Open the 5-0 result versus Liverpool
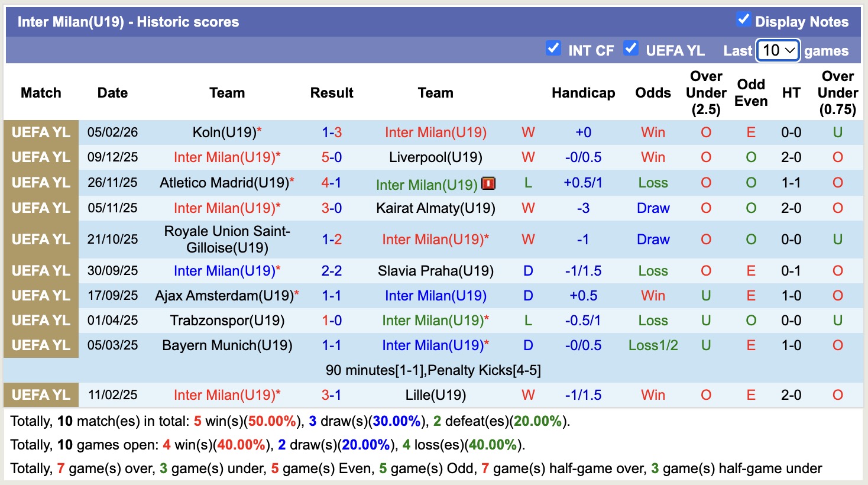Viewport: 868px width, 485px height. [x=331, y=157]
